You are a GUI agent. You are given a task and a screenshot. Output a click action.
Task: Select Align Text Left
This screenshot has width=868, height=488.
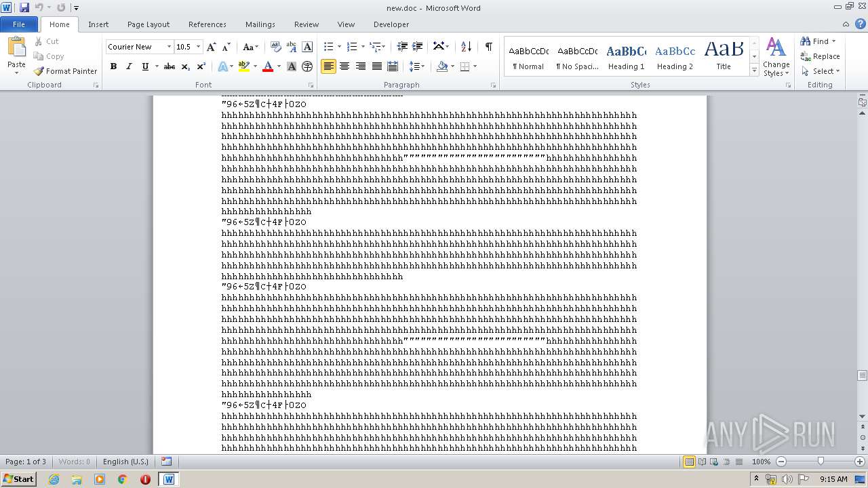pyautogui.click(x=328, y=66)
